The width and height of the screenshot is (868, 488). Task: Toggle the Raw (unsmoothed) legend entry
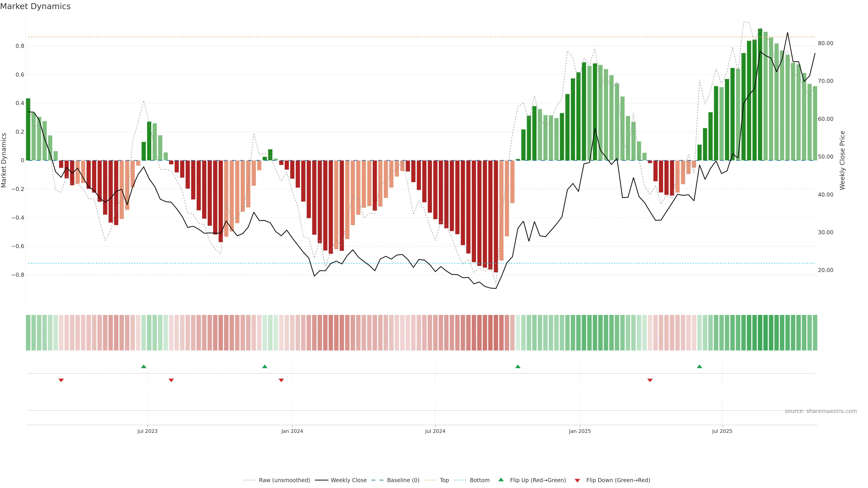(284, 480)
